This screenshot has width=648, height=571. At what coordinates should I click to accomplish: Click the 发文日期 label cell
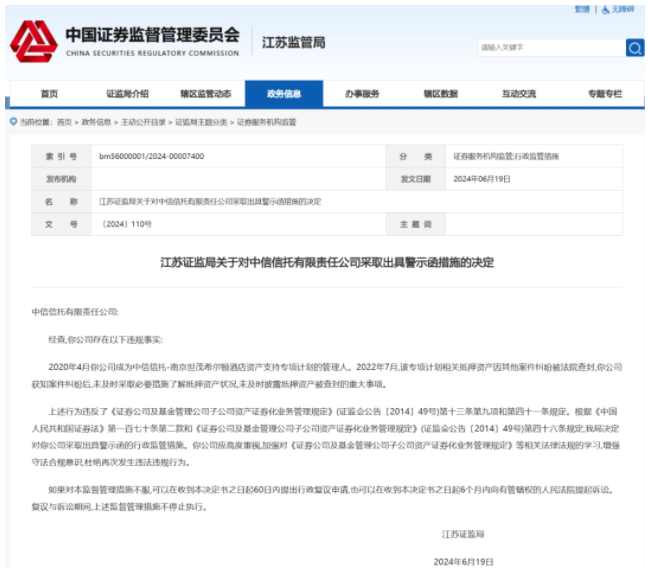pyautogui.click(x=416, y=179)
